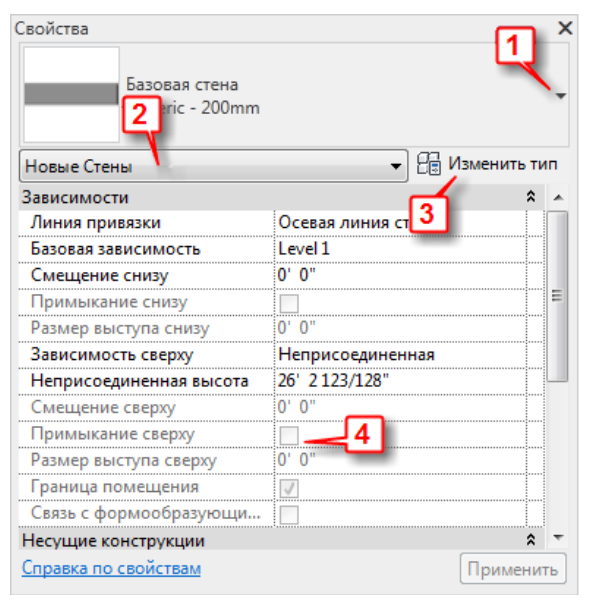The width and height of the screenshot is (592, 607).
Task: Click the Применить button
Action: pyautogui.click(x=513, y=569)
